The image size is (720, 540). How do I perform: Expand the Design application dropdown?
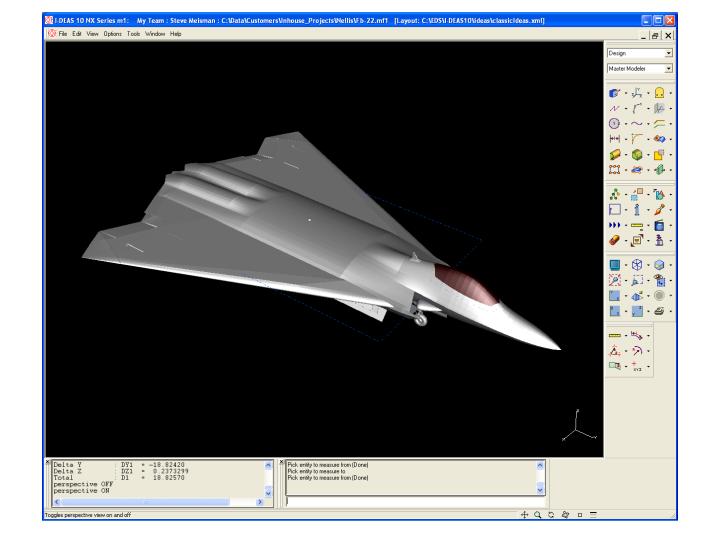click(x=669, y=53)
